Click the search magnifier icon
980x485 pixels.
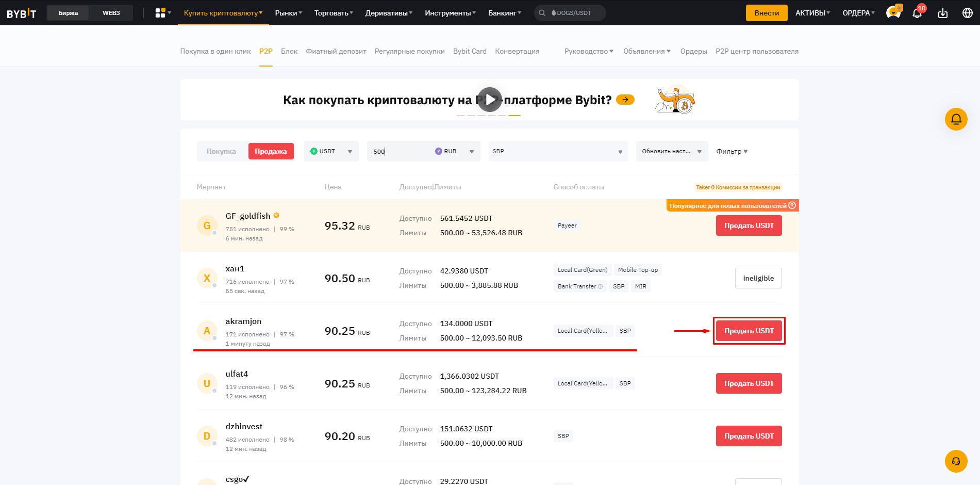pos(542,13)
